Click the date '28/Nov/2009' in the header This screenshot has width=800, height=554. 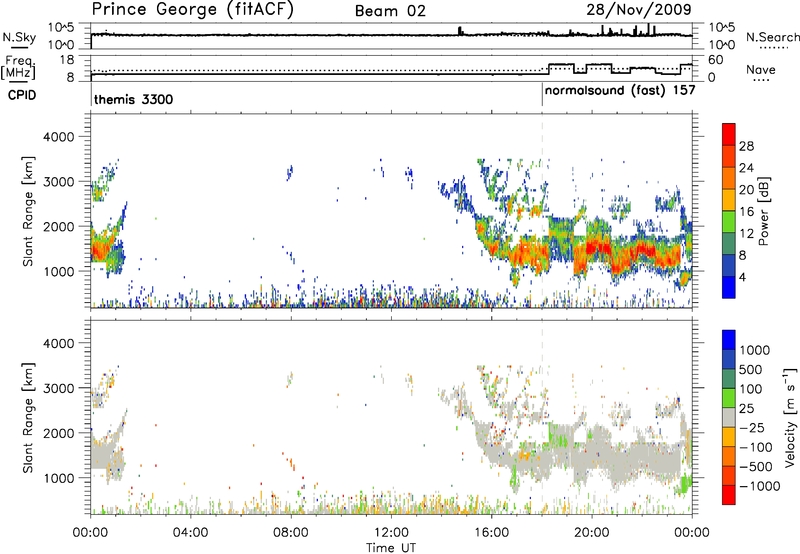coord(639,10)
